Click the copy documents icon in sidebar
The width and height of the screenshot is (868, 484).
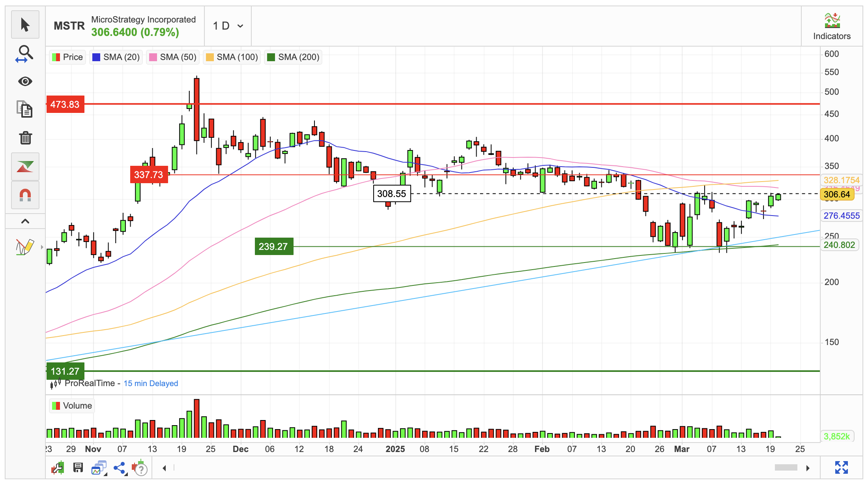click(x=24, y=109)
